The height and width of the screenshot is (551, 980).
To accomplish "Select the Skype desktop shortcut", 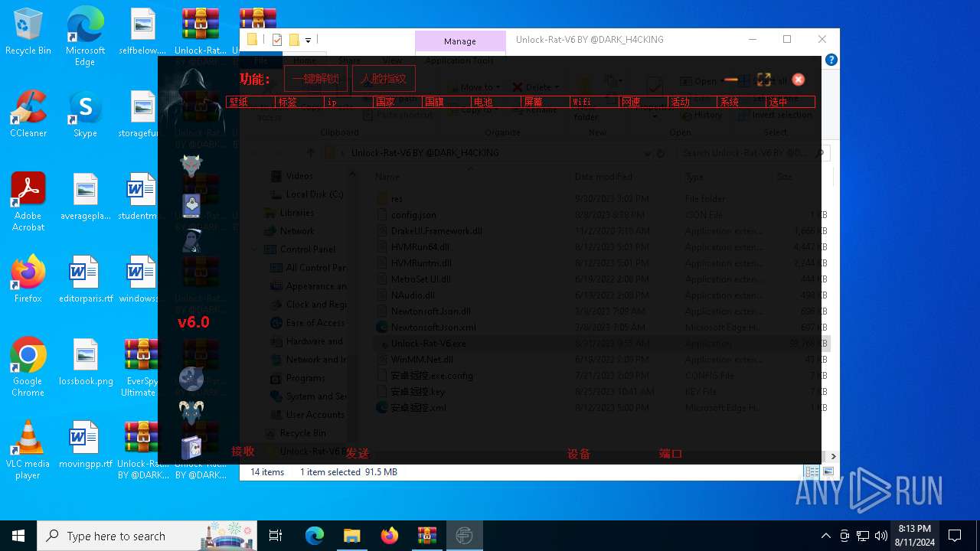I will pos(85,114).
